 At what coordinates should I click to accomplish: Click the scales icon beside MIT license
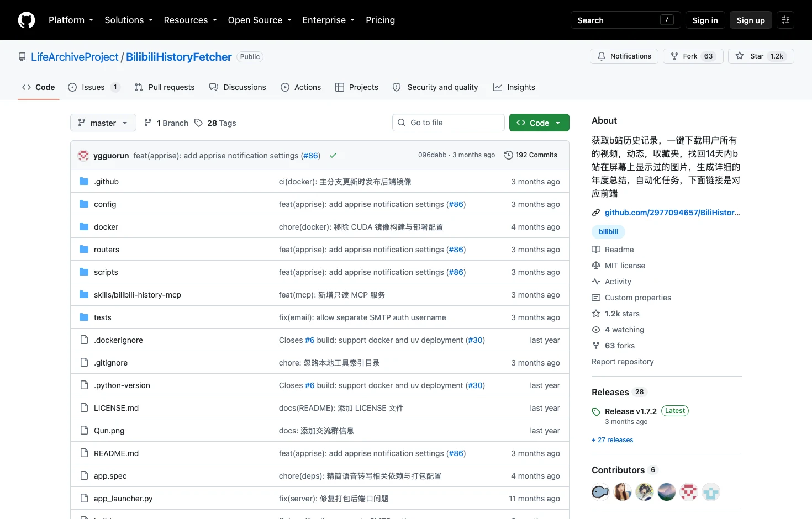tap(596, 266)
